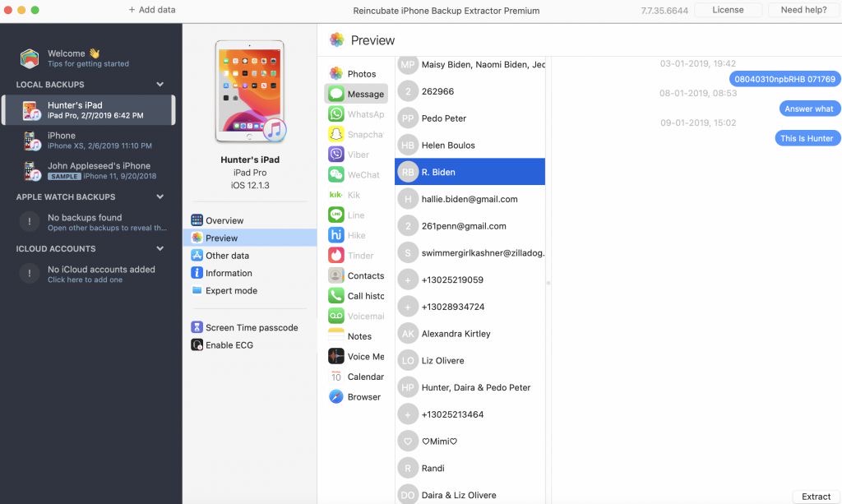Open the Browser compass icon

(336, 396)
